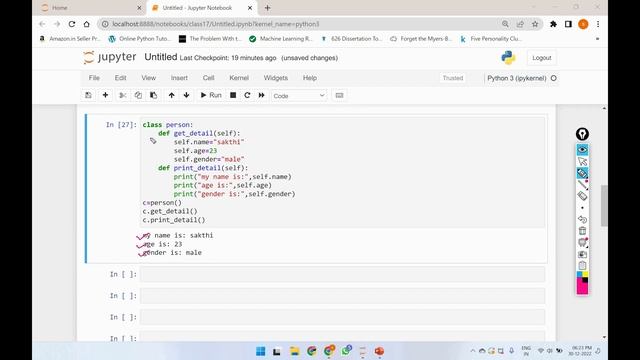Open Machine Learning R... bookmark
Screen dimensions: 640x360
click(281, 39)
